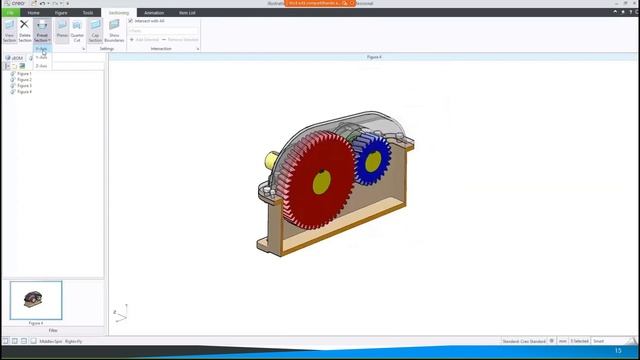Viewport: 640px width, 360px height.
Task: Open the Preset Section dropdown button
Action: (42, 31)
